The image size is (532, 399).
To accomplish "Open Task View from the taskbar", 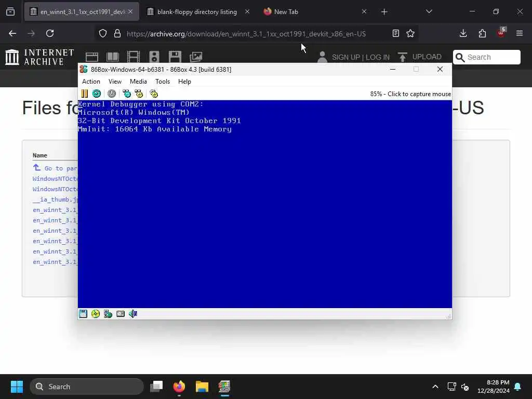I will pyautogui.click(x=156, y=387).
